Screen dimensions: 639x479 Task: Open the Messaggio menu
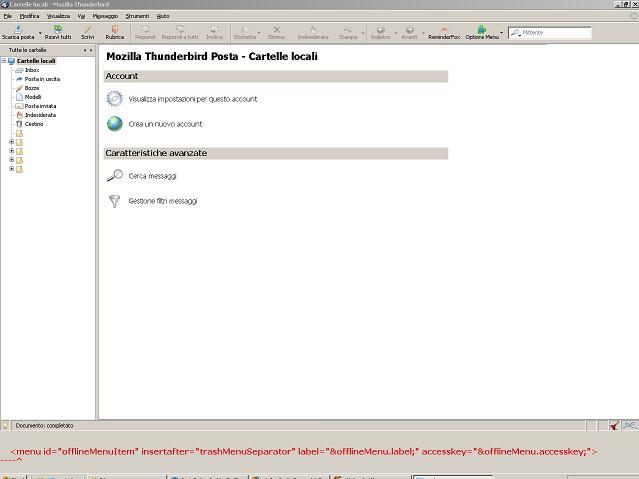click(x=105, y=16)
